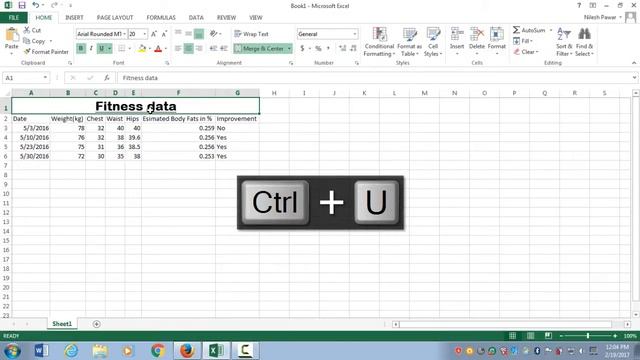Increase the font size
The height and width of the screenshot is (360, 640).
click(154, 34)
